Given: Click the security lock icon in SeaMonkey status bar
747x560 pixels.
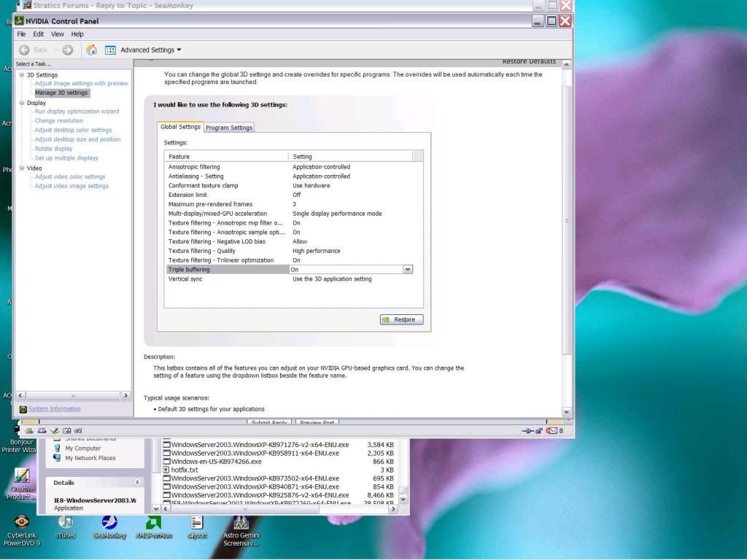Looking at the screenshot, I should point(539,431).
